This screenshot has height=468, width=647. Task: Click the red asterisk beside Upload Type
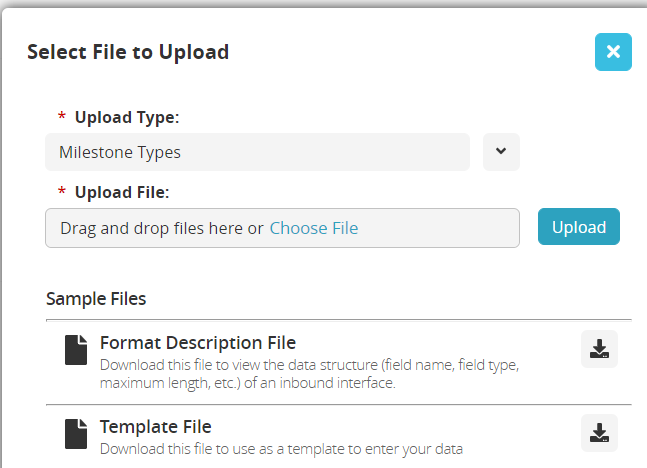[x=62, y=118]
